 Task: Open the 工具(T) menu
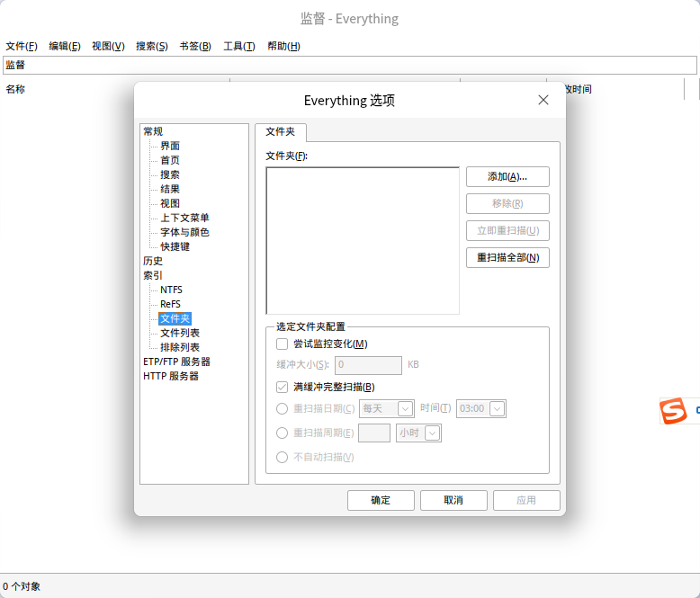(x=238, y=46)
